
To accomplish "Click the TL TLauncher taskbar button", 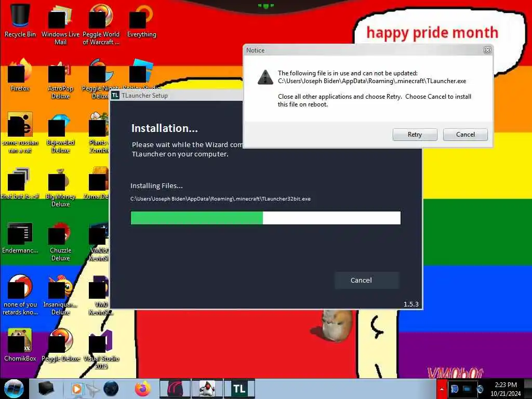I will click(x=239, y=389).
